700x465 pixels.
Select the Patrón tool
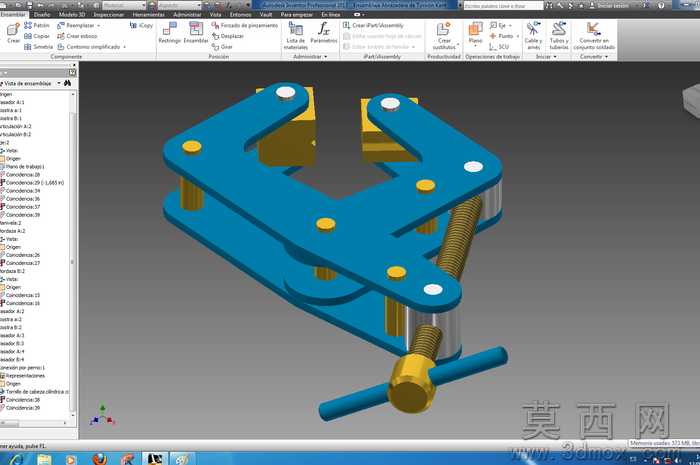pyautogui.click(x=37, y=25)
